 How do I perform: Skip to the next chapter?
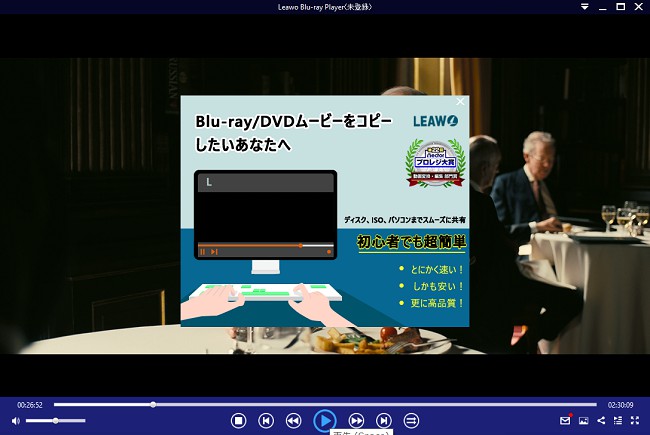(x=384, y=421)
